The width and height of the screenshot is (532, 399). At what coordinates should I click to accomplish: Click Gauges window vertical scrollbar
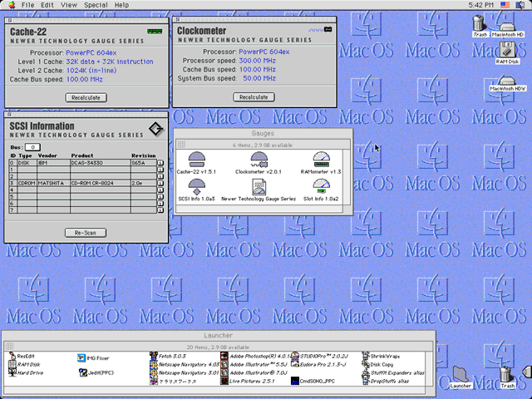point(347,176)
